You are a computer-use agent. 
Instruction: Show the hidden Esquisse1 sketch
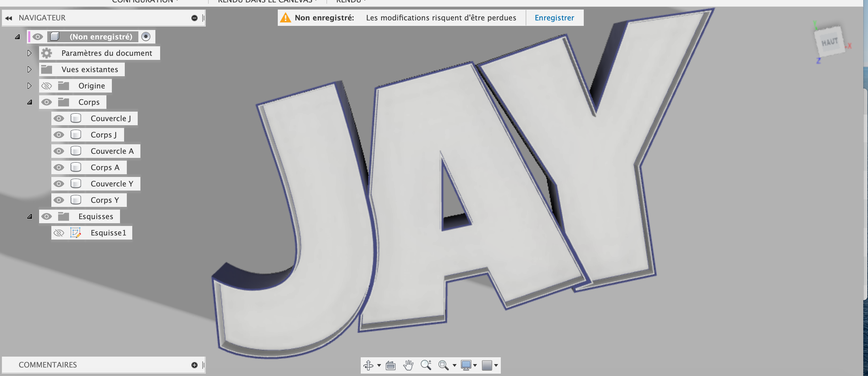pos(59,233)
